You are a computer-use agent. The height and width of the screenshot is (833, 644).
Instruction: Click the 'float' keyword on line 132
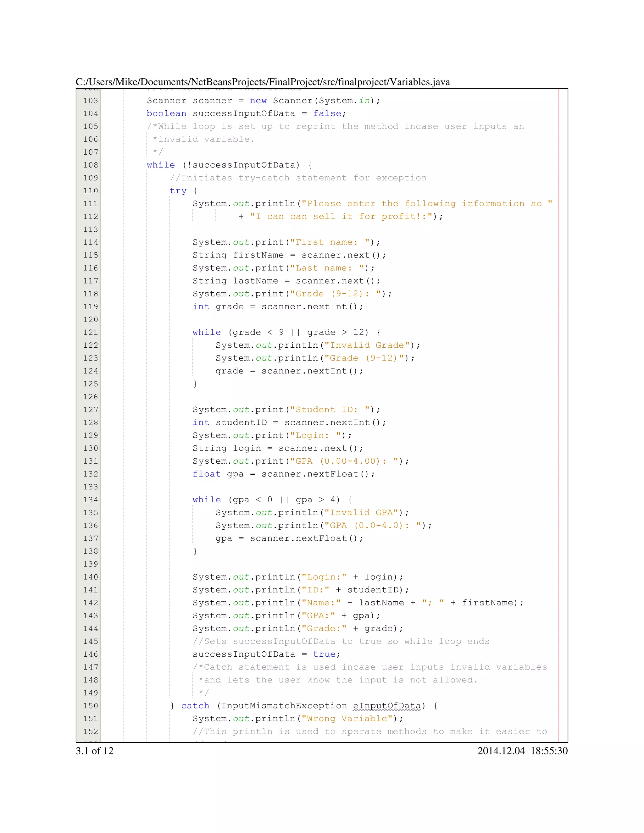pos(206,474)
